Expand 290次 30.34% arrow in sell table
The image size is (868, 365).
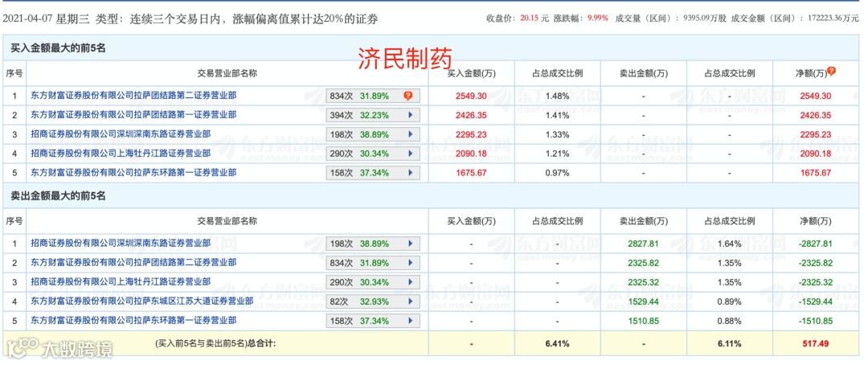(410, 282)
